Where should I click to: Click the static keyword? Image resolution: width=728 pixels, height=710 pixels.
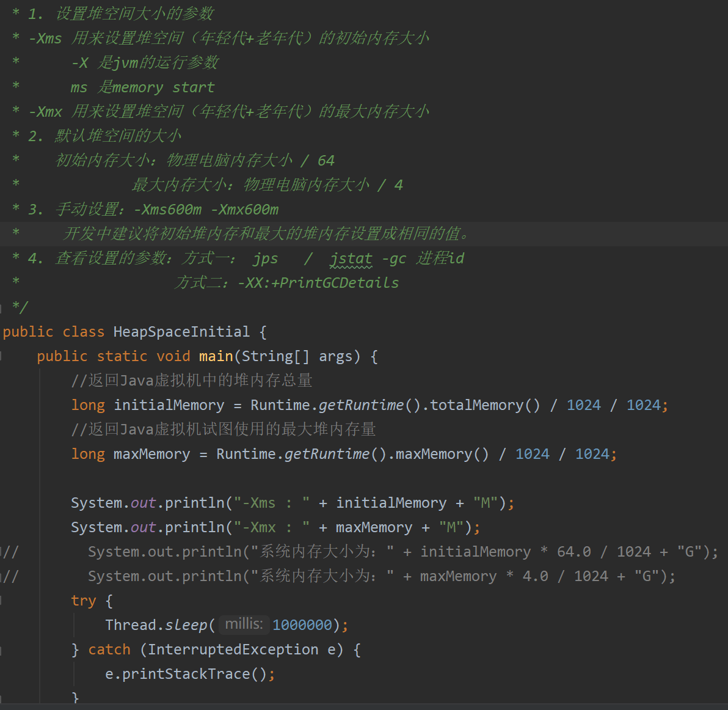pos(122,356)
